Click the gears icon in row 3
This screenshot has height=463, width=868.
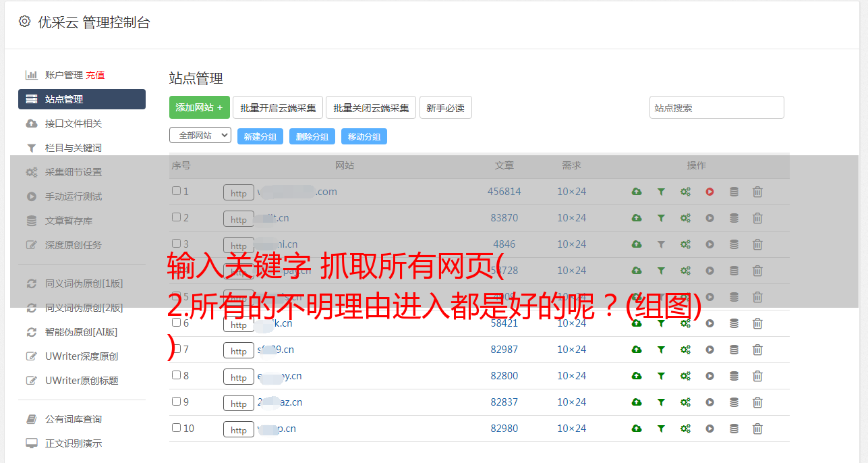click(x=685, y=244)
